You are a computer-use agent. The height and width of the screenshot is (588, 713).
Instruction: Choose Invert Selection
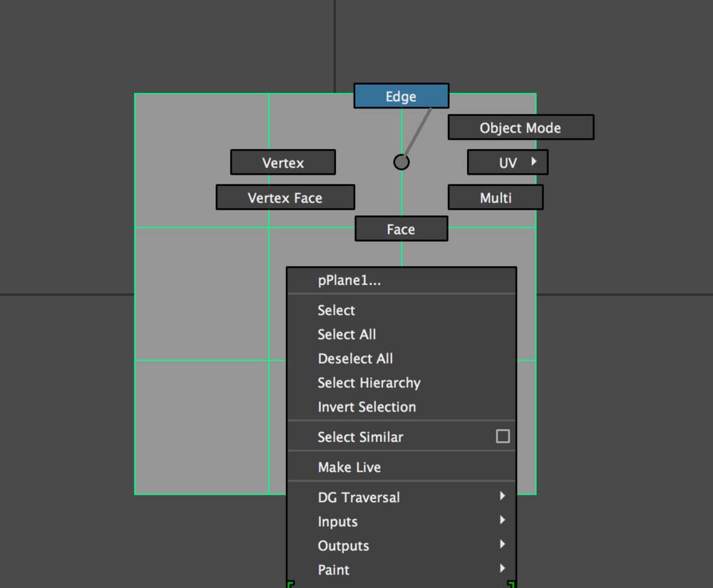pos(401,407)
